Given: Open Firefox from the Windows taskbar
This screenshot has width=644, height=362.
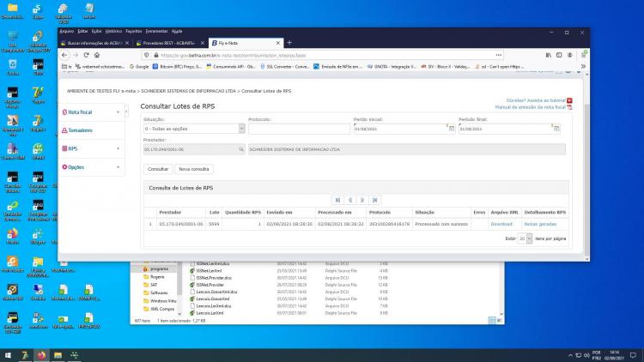Looking at the screenshot, I should tap(41, 355).
